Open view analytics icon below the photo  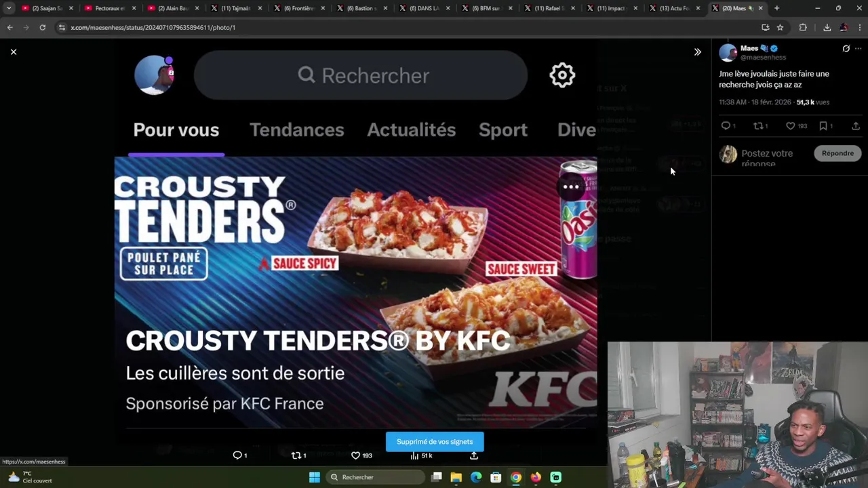414,455
